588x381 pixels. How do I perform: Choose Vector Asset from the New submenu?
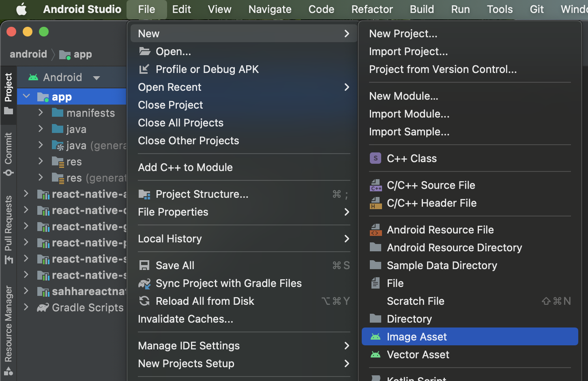click(x=418, y=355)
